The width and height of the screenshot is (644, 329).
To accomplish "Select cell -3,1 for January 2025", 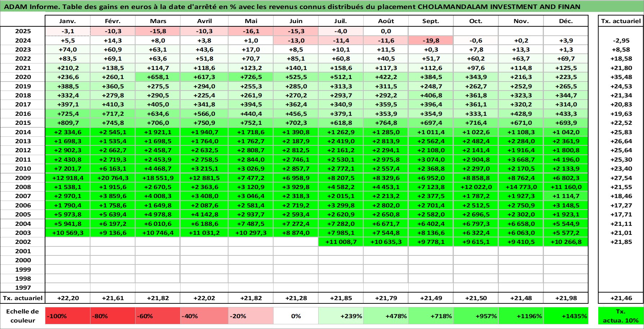I will (x=67, y=31).
